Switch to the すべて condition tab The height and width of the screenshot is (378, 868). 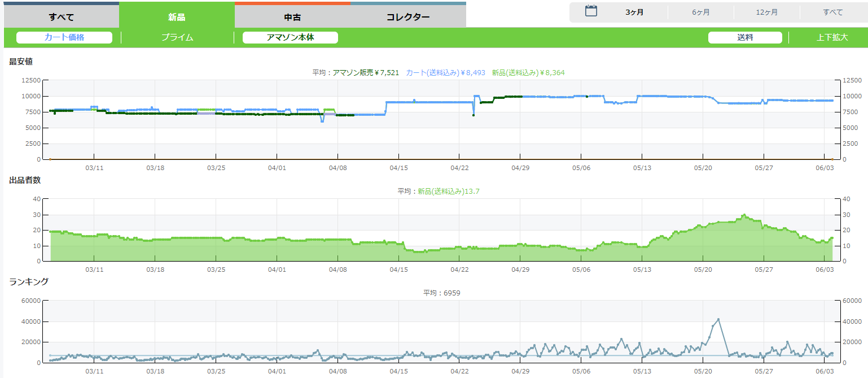(x=62, y=16)
